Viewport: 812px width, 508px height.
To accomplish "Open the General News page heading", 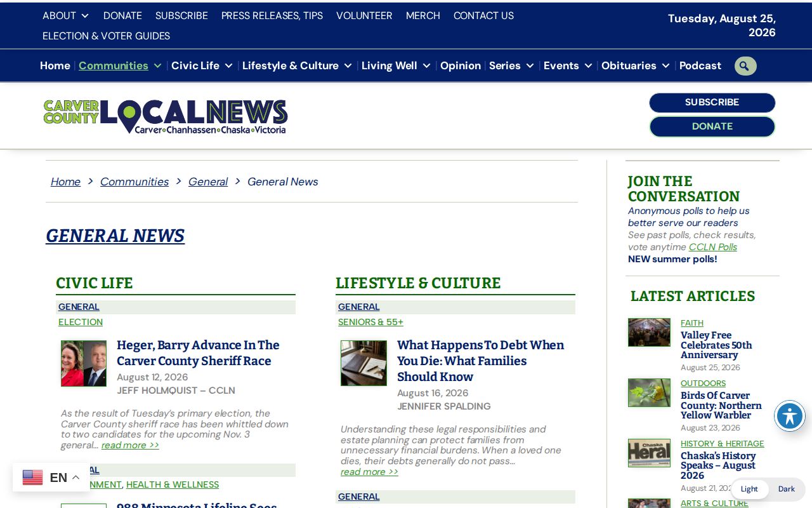I will 115,236.
